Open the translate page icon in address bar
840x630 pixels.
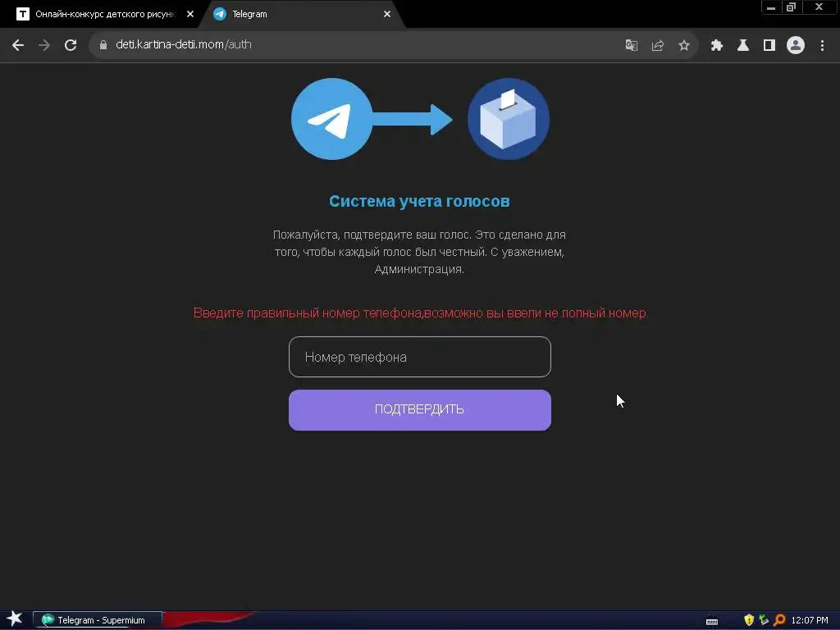point(632,46)
